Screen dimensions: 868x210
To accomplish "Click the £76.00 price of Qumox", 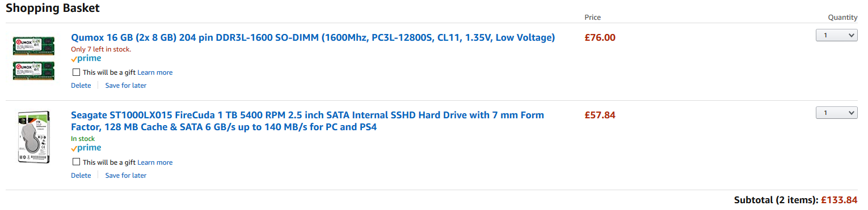I will point(600,38).
